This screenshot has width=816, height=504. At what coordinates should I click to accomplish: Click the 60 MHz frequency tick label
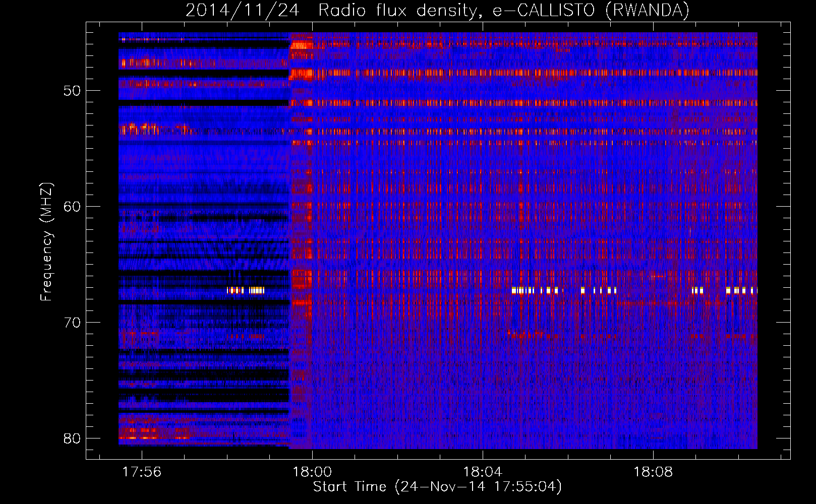tap(72, 207)
